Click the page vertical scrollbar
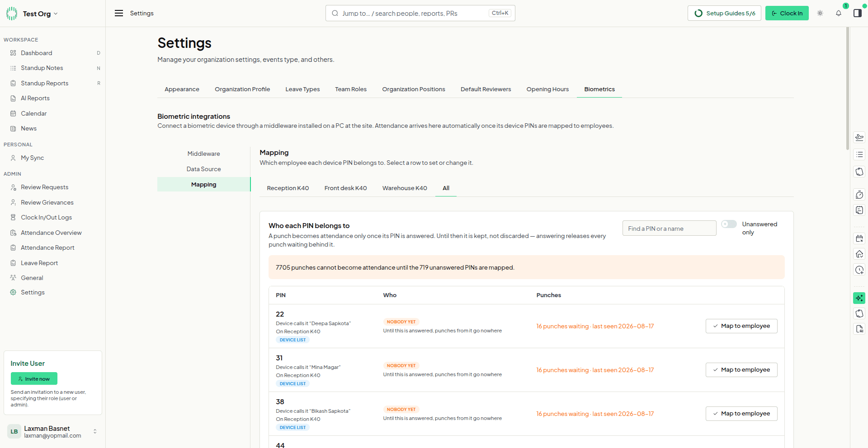The width and height of the screenshot is (868, 448). (x=848, y=88)
